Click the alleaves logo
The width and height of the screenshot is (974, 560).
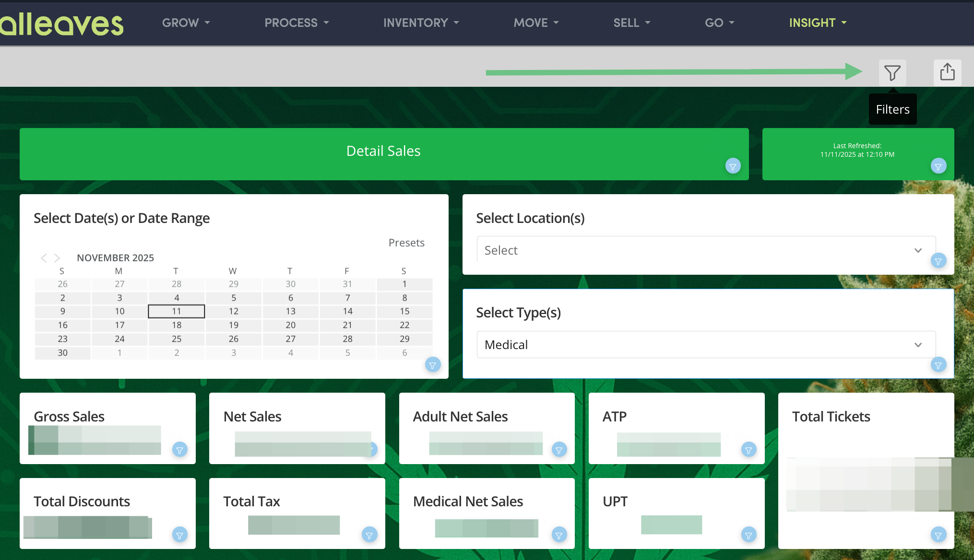click(x=61, y=24)
